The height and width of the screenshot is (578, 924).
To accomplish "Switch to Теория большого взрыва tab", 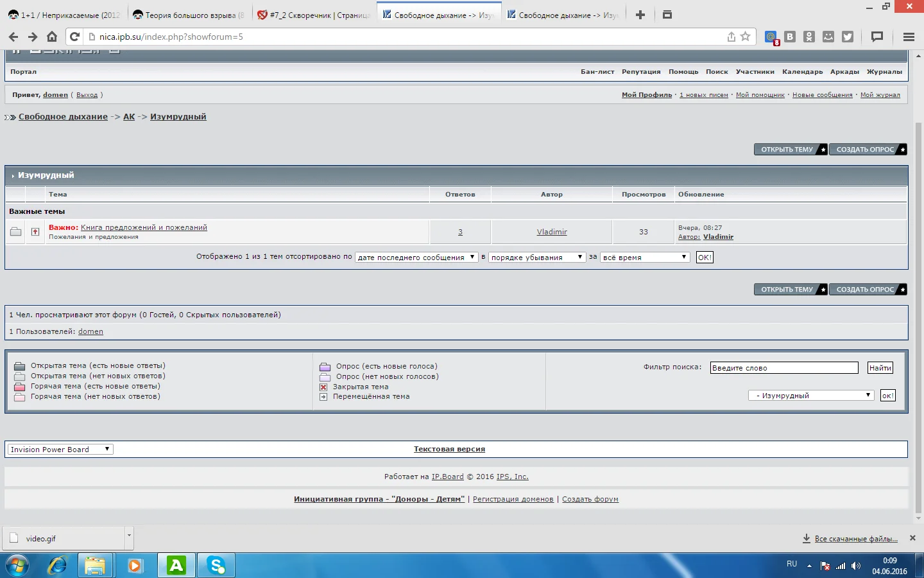I will click(x=189, y=15).
